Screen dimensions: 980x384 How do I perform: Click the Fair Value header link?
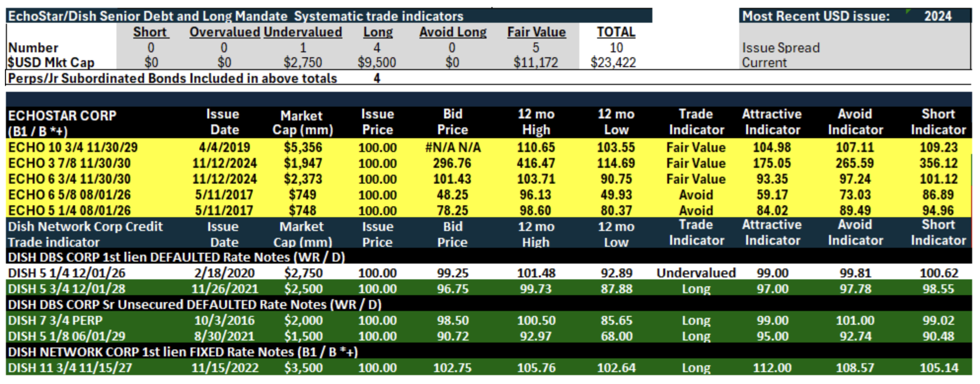point(536,32)
